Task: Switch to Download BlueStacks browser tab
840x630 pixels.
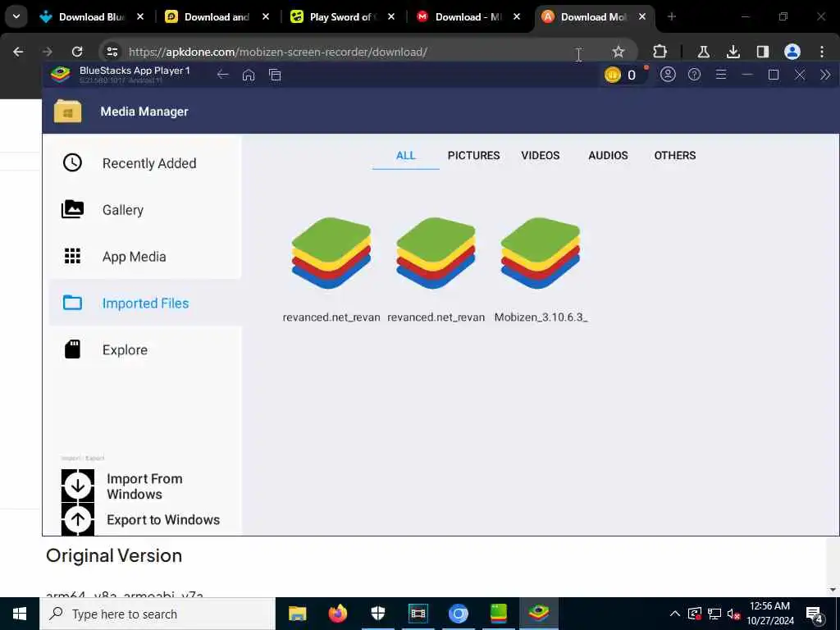Action: (x=91, y=17)
